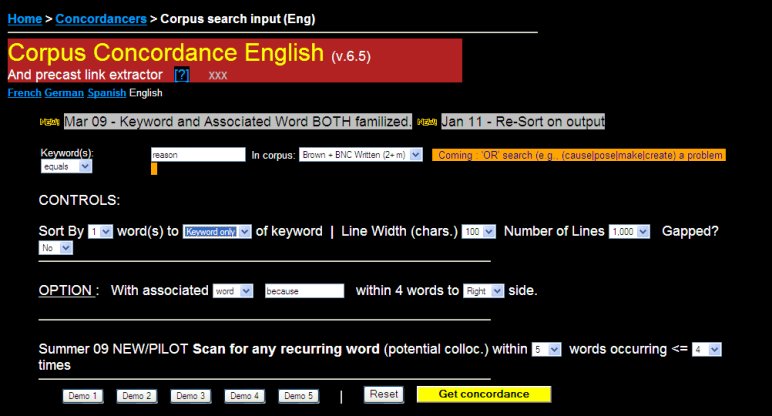Open the Sort By word count dropdown
Image resolution: width=772 pixels, height=416 pixels.
pos(101,231)
